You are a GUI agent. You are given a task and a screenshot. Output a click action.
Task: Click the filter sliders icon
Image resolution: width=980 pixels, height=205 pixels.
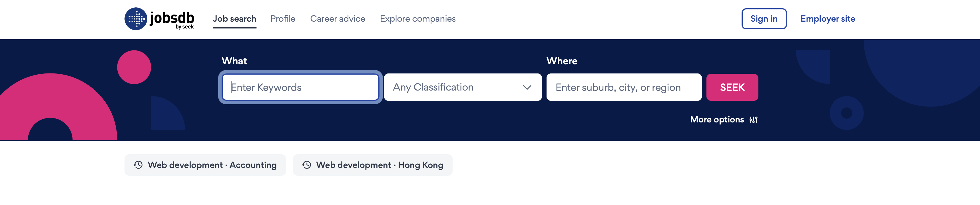pos(753,120)
